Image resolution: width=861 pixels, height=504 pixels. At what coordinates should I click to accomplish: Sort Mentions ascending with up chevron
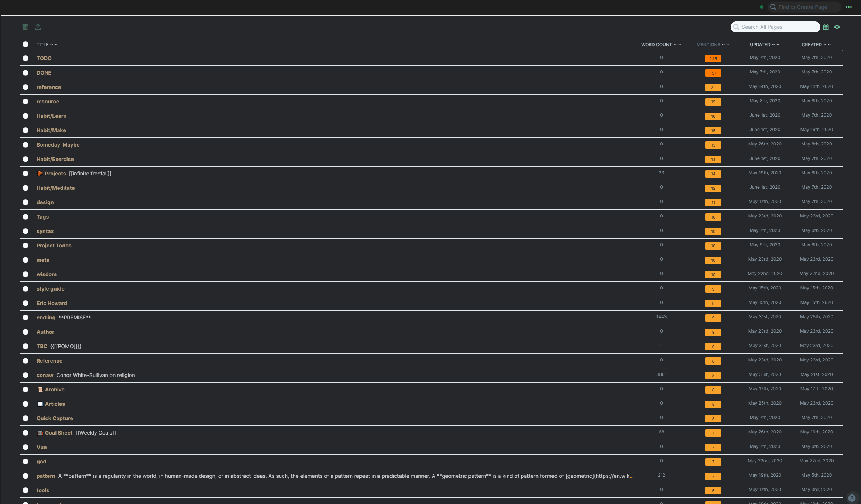[x=723, y=45]
